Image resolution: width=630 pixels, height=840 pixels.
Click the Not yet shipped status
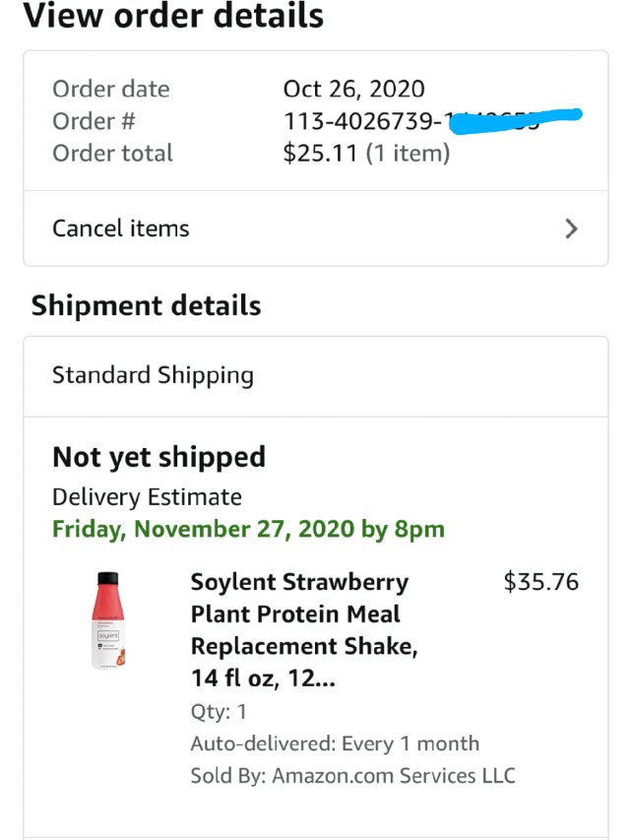point(158,456)
